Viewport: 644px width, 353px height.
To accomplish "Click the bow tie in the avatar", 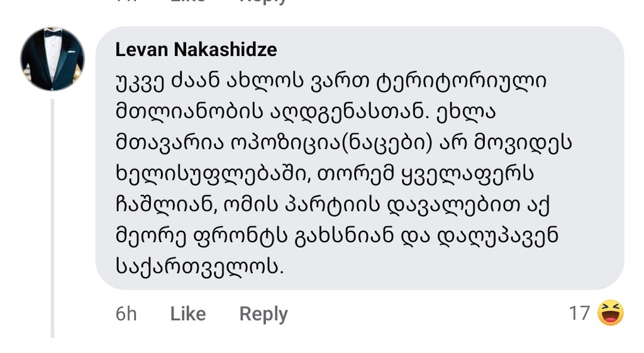I will (53, 34).
